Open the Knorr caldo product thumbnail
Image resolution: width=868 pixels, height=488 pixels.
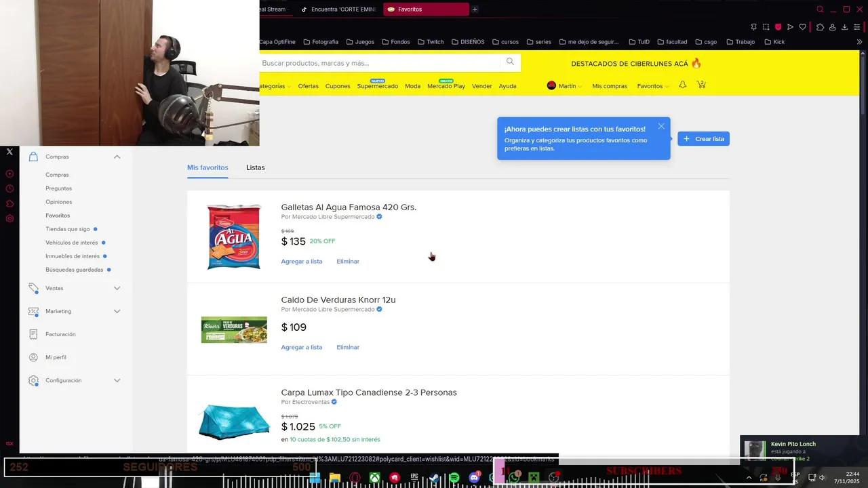coord(234,330)
